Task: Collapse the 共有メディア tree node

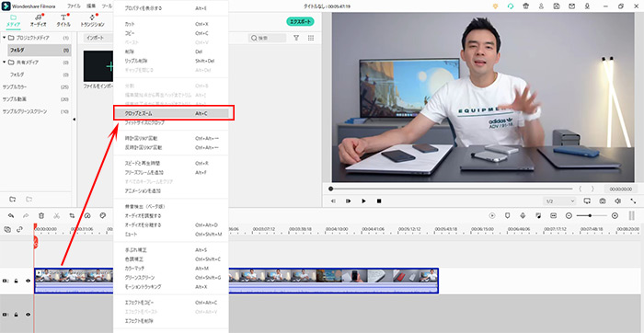Action: pyautogui.click(x=5, y=63)
